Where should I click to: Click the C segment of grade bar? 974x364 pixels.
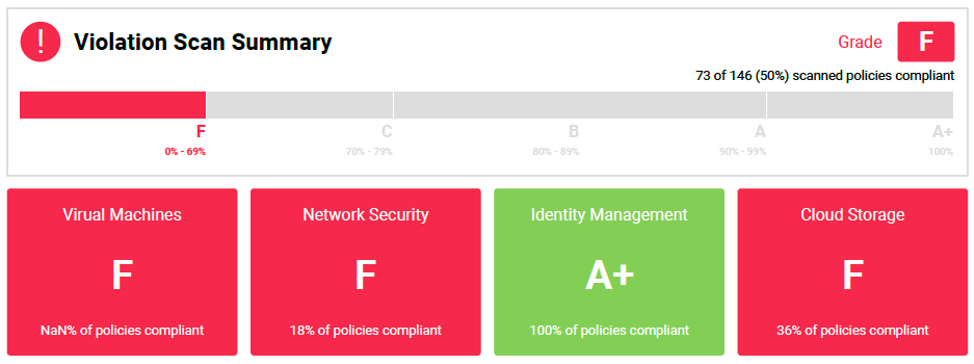[x=300, y=105]
